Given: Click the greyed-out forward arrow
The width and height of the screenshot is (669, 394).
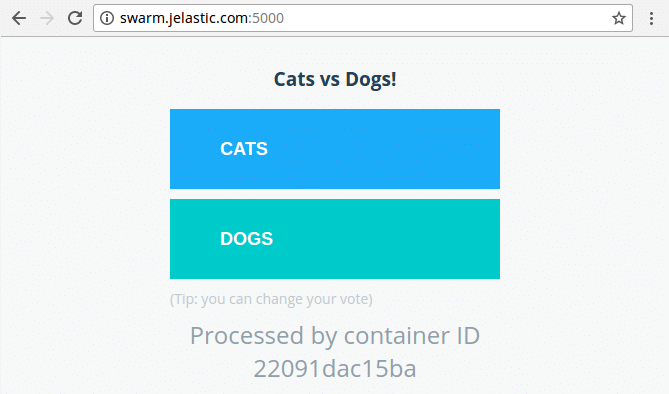Looking at the screenshot, I should point(47,18).
